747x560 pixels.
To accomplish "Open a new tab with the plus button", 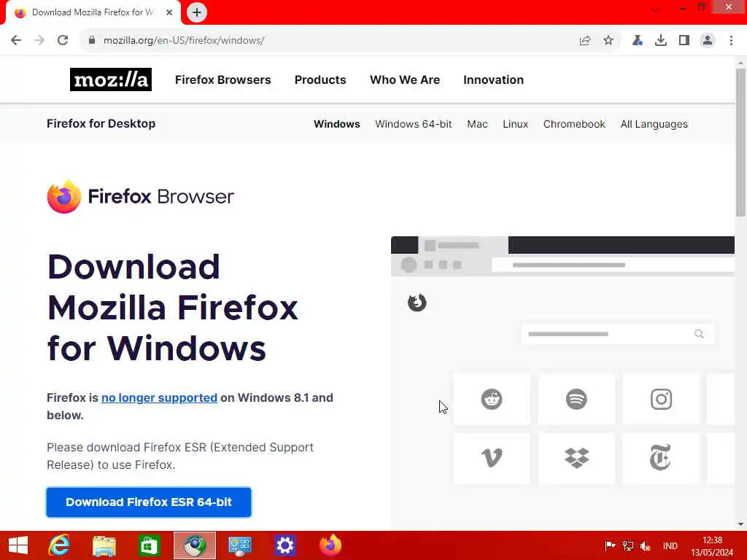I will (197, 12).
